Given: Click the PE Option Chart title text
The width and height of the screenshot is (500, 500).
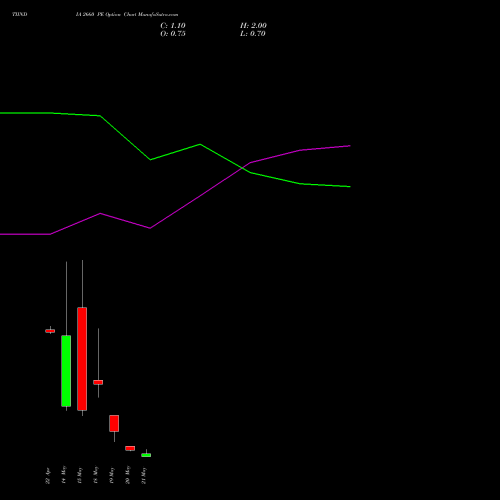Looking at the screenshot, I should [x=127, y=15].
